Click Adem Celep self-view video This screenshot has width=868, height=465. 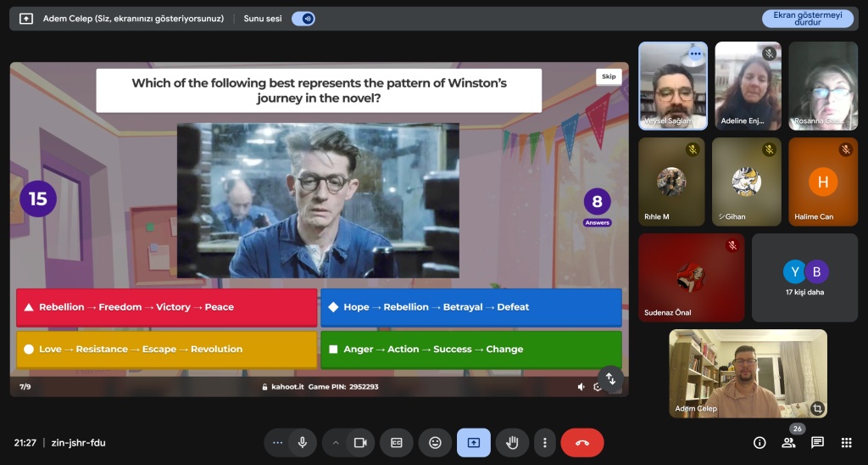click(x=748, y=373)
